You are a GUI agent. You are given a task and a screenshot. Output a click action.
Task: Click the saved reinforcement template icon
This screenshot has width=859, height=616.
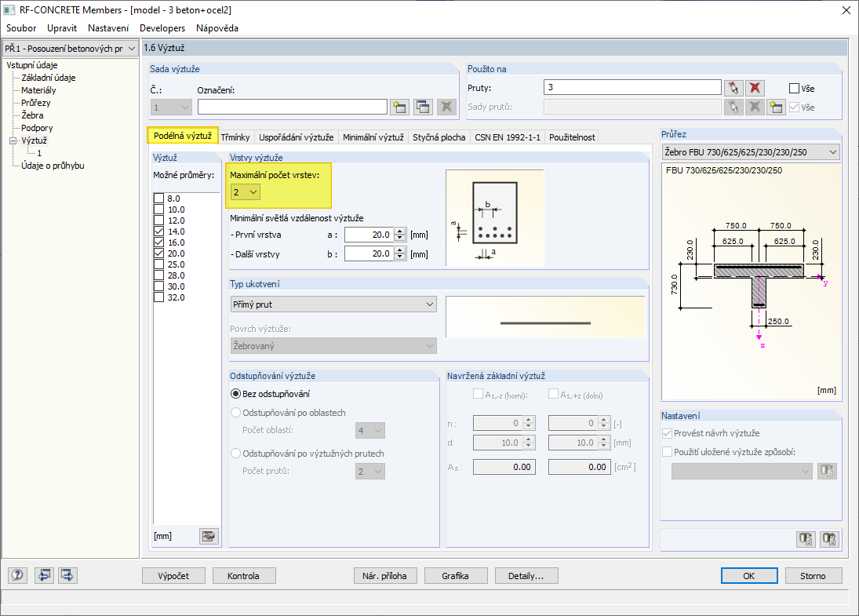(827, 471)
